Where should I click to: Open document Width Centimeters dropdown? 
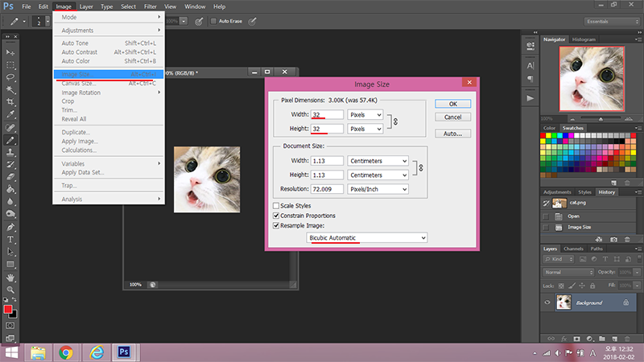click(x=378, y=161)
